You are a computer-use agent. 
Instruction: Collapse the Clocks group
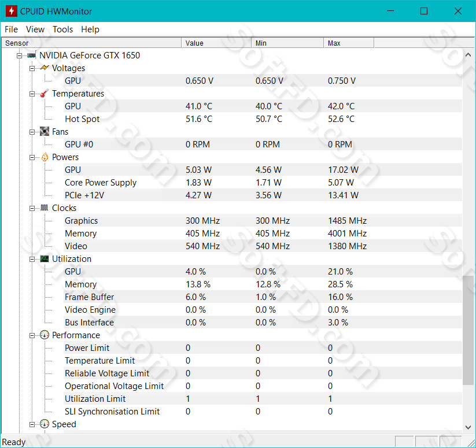[32, 208]
